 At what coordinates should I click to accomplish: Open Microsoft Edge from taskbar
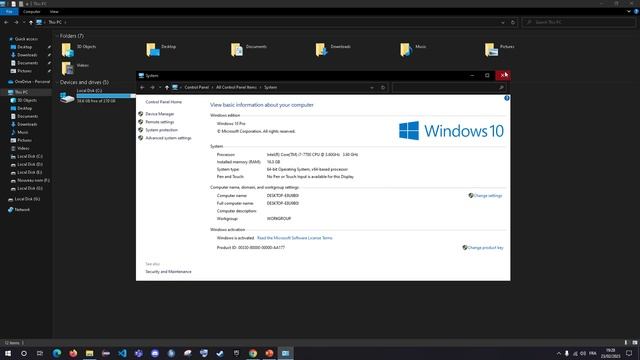[x=57, y=353]
